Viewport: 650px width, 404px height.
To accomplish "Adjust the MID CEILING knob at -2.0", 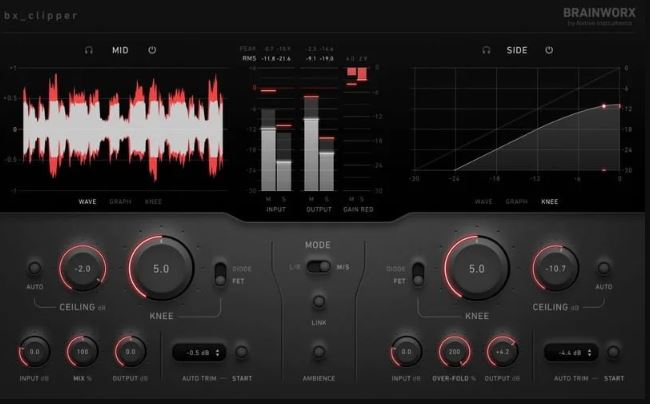I will pos(82,269).
